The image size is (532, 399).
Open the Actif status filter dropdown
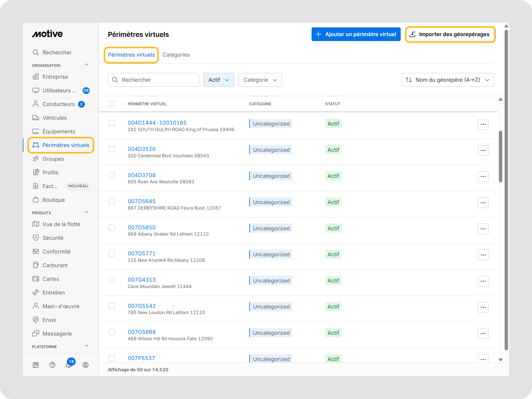[x=219, y=80]
